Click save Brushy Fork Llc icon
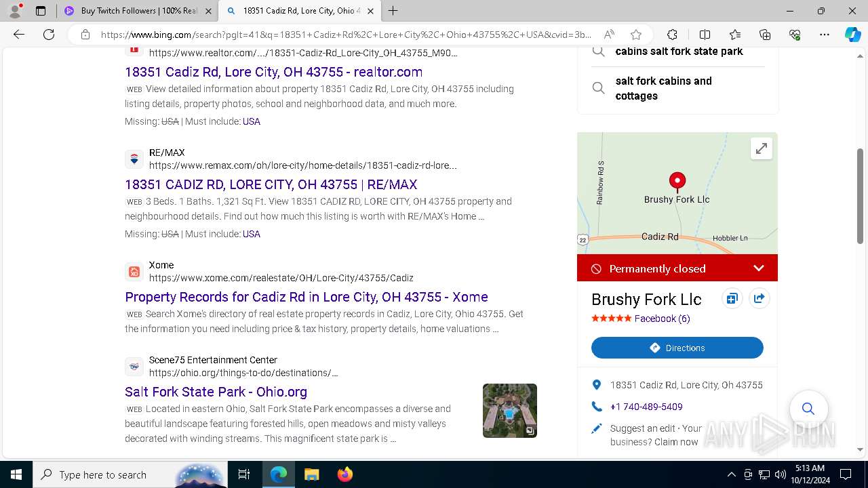 732,299
